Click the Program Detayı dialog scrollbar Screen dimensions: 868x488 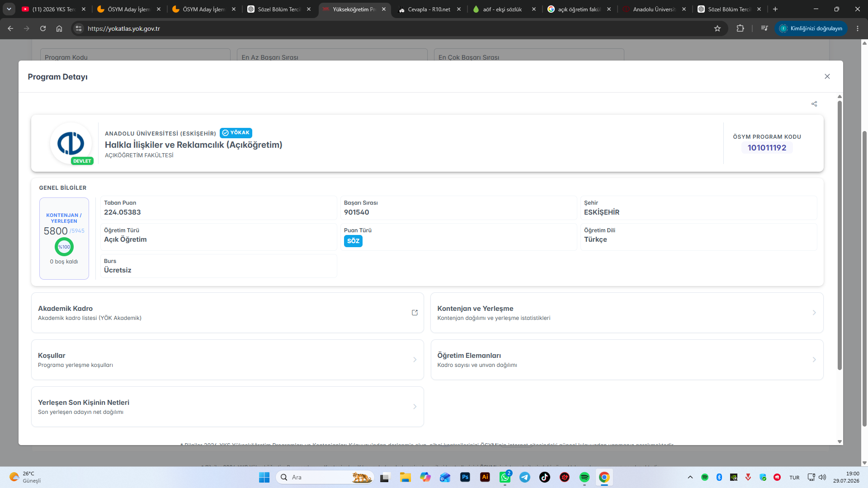(840, 235)
